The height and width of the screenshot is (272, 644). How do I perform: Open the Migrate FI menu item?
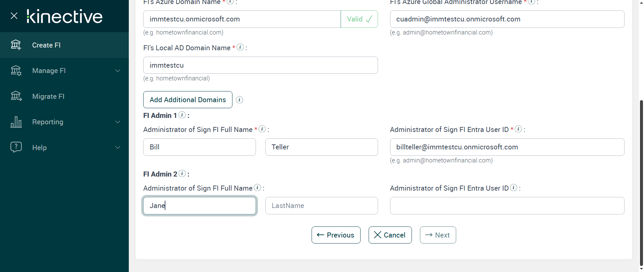point(48,96)
